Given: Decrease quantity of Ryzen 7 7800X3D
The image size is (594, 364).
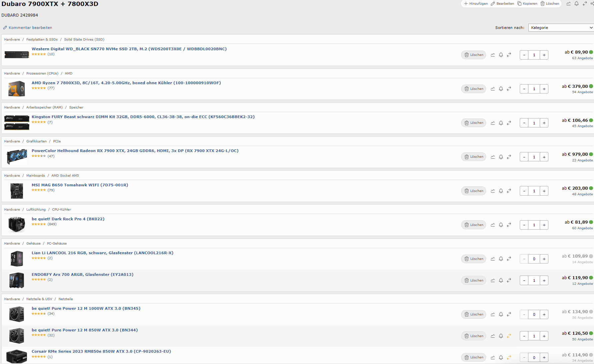Looking at the screenshot, I should [524, 89].
